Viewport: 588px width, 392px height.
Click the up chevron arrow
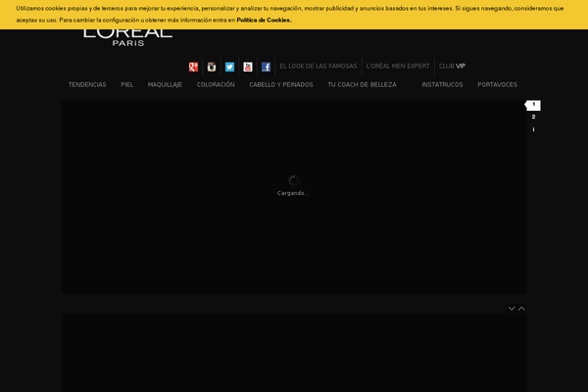522,308
